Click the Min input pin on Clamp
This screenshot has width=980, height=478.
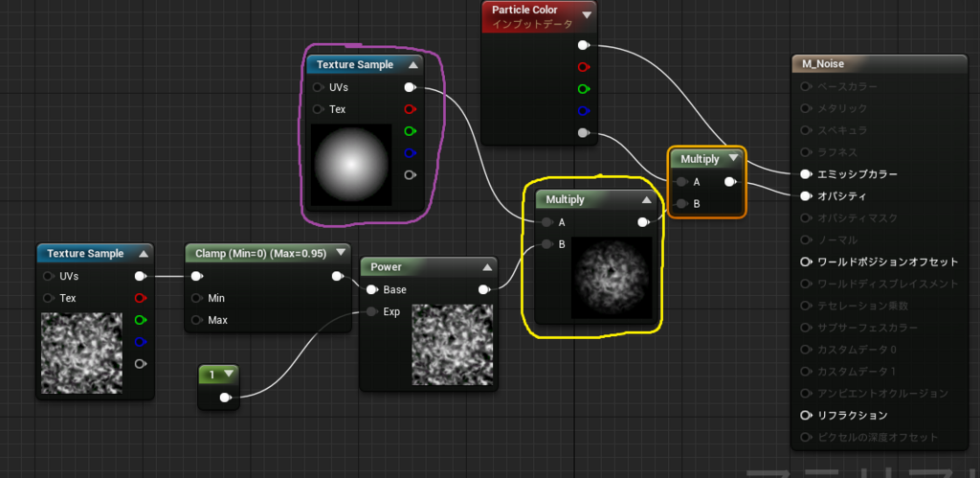pyautogui.click(x=196, y=298)
